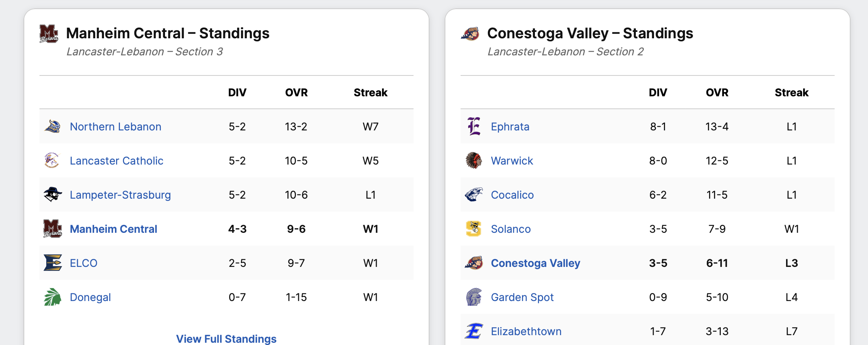The width and height of the screenshot is (868, 345).
Task: Click the Northern Lebanon Vikings logo
Action: point(52,126)
